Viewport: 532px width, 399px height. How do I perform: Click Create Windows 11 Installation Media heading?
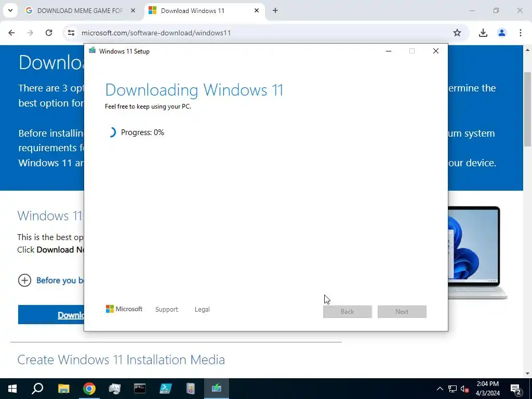[x=121, y=360]
